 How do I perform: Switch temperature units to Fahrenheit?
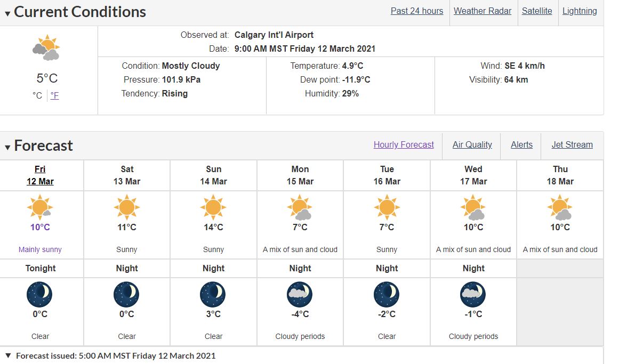click(55, 95)
